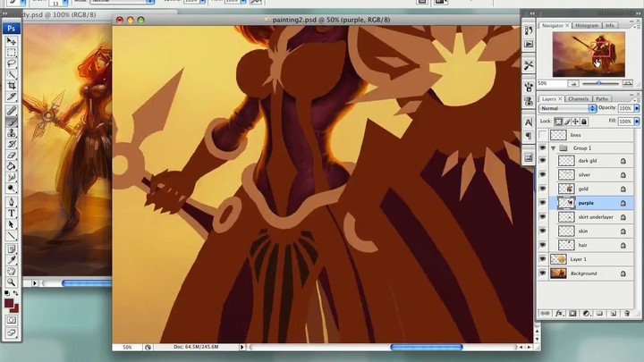Select the Slice tool

(11, 97)
